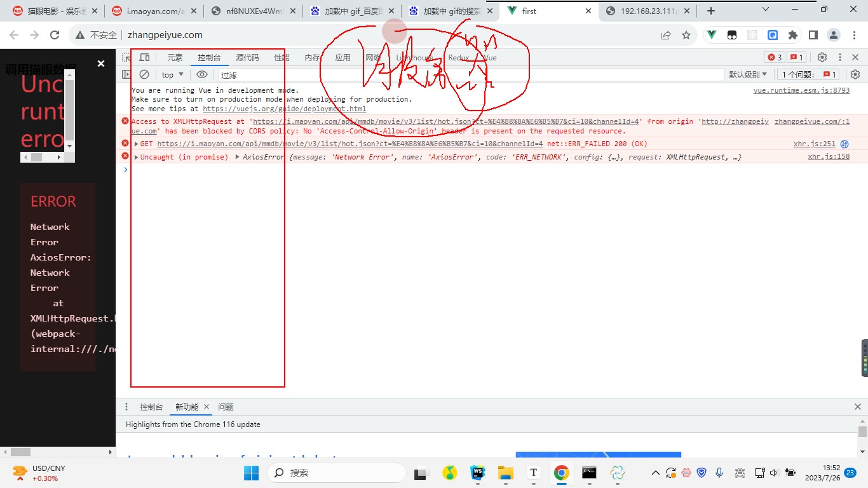Share this page from the address bar

[666, 35]
